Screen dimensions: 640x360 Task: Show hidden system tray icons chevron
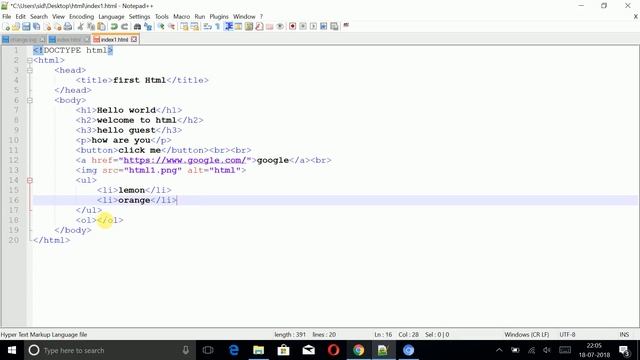pos(499,350)
